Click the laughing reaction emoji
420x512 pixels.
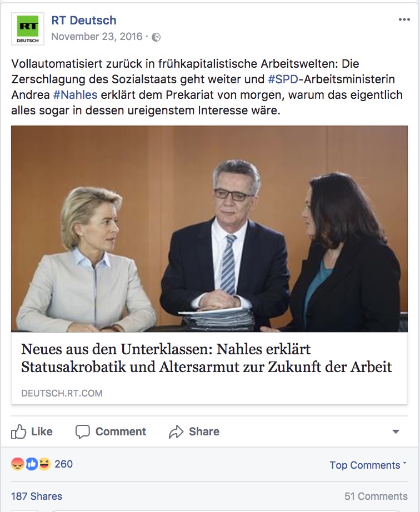[x=45, y=464]
